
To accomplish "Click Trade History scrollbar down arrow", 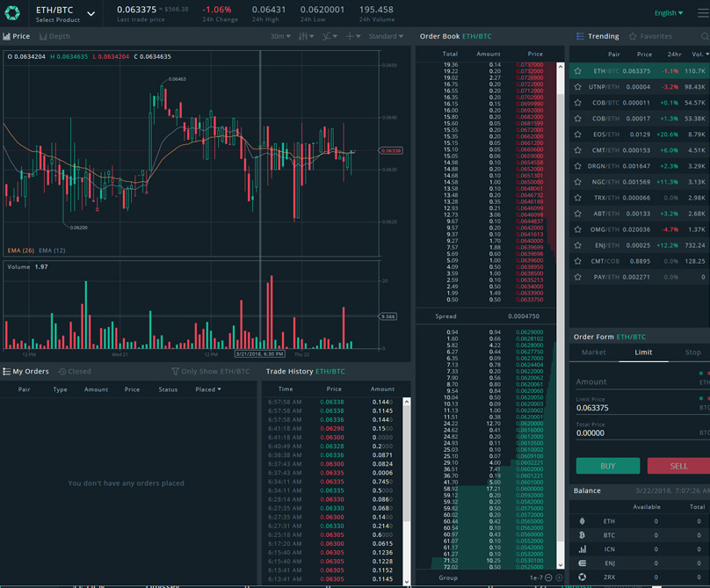I will tap(407, 582).
